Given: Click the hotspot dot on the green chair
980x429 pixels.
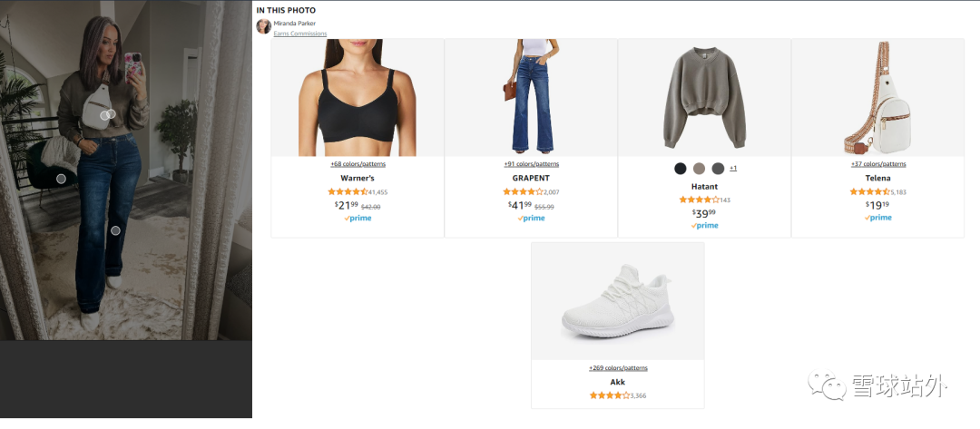Looking at the screenshot, I should click(61, 179).
